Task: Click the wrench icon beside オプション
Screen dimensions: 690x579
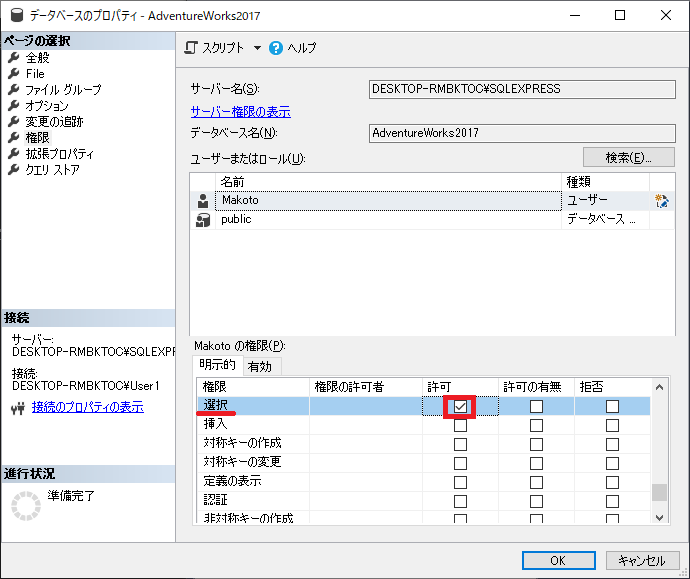Action: coord(14,106)
